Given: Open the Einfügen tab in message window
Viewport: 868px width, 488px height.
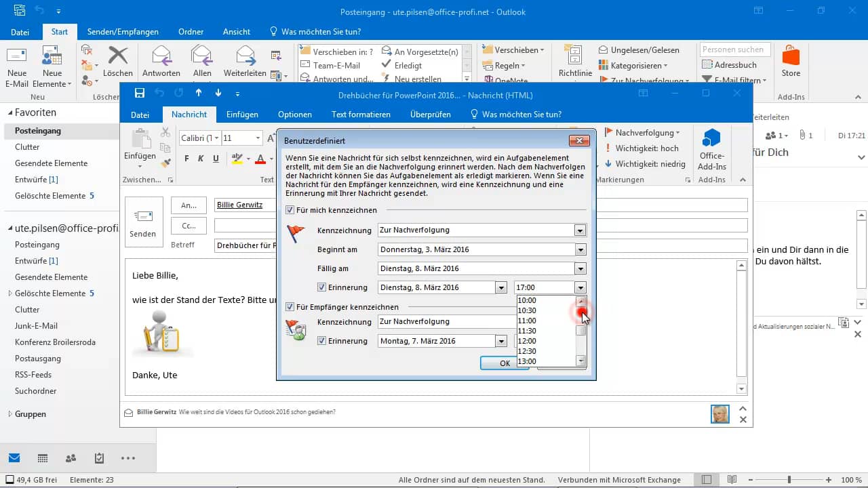Looking at the screenshot, I should click(242, 115).
